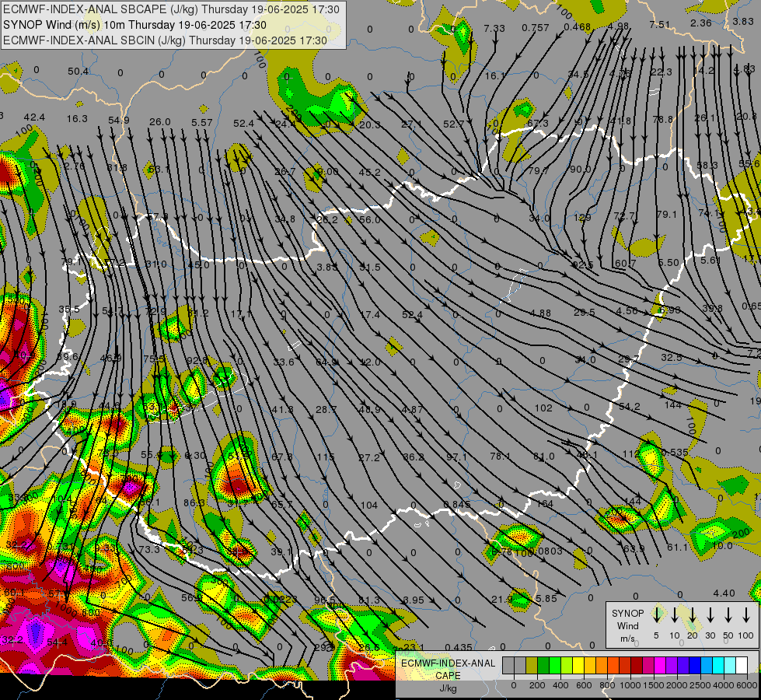Click the SBCIN title line in the header
The width and height of the screenshot is (761, 700).
point(165,40)
